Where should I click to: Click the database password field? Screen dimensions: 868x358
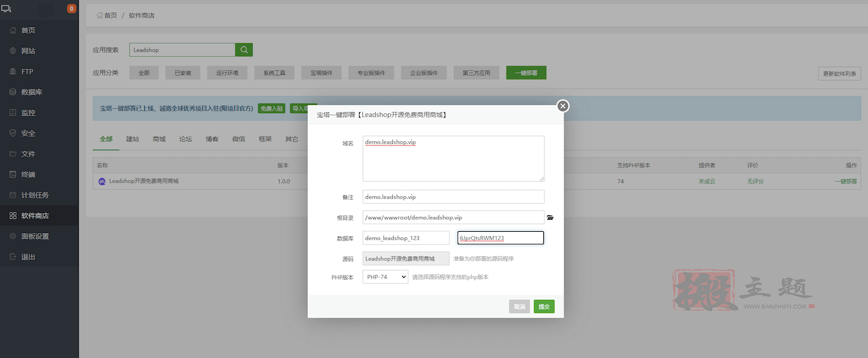tap(501, 238)
